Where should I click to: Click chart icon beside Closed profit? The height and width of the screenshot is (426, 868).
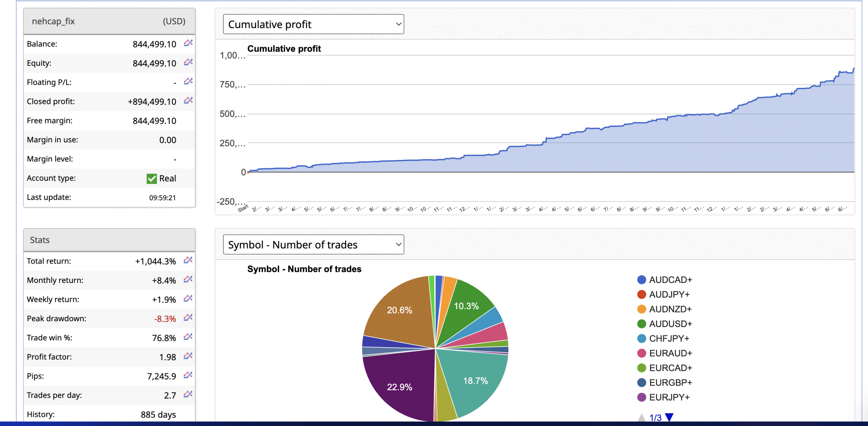click(188, 101)
